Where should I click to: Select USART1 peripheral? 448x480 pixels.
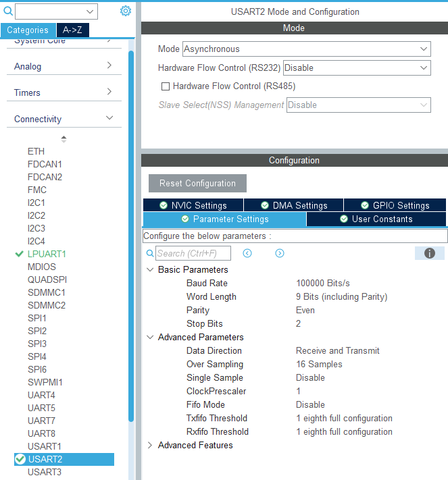coord(45,447)
